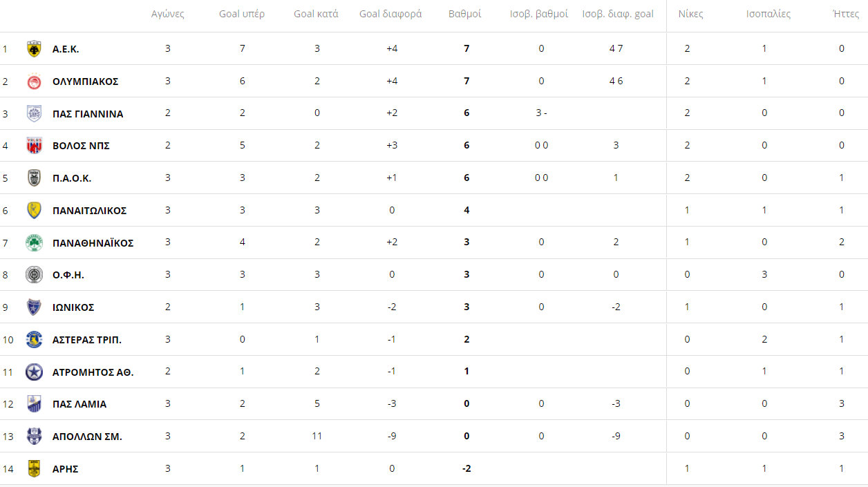Click the Αγώνες column header
Screen dimensions: 868x487
click(168, 14)
